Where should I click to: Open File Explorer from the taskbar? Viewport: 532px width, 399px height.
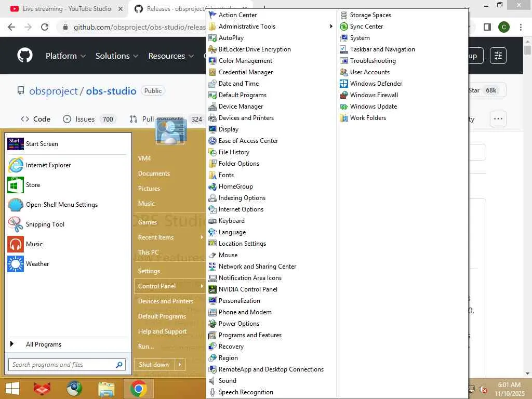coord(106,389)
